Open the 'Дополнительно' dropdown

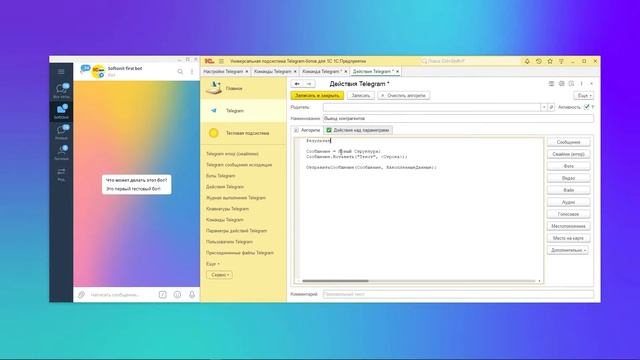tap(568, 250)
